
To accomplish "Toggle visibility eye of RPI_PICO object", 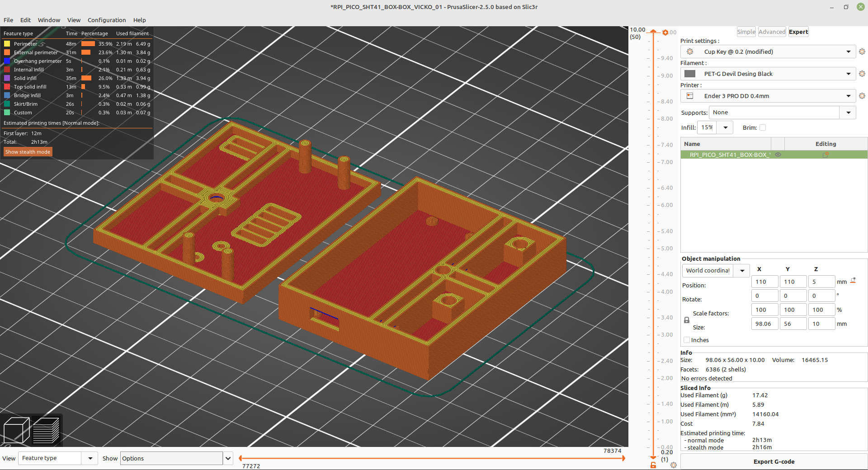I will (x=778, y=155).
